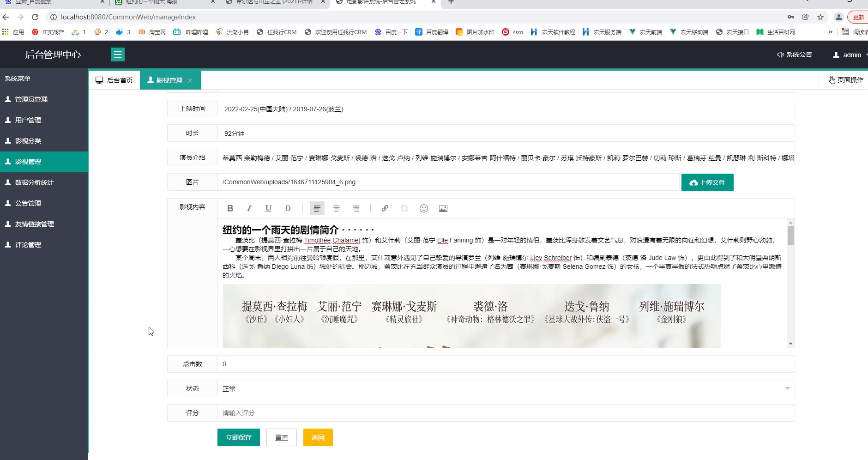
Task: Open the emoji picker in the editor
Action: (424, 208)
